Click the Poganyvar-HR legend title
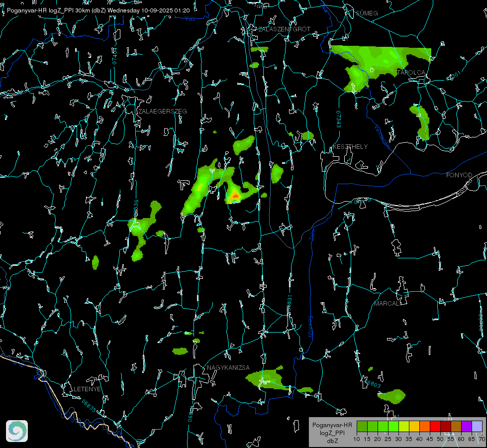This screenshot has height=448, width=487. pyautogui.click(x=332, y=425)
